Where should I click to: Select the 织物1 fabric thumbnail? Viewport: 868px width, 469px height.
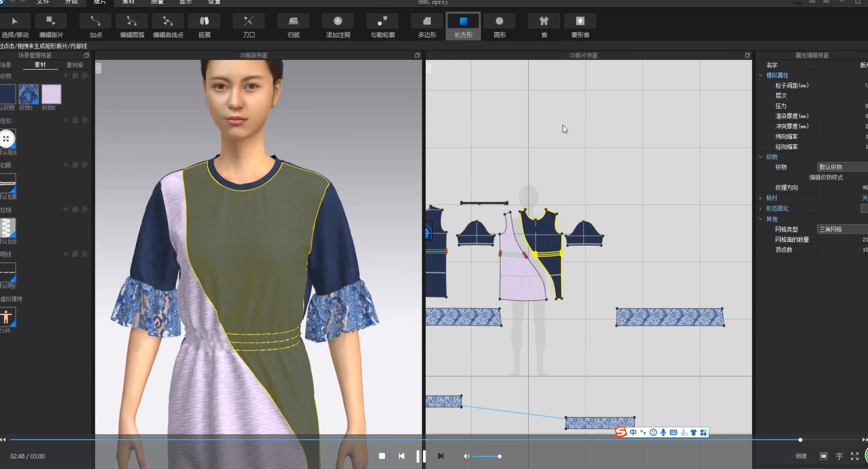point(28,95)
